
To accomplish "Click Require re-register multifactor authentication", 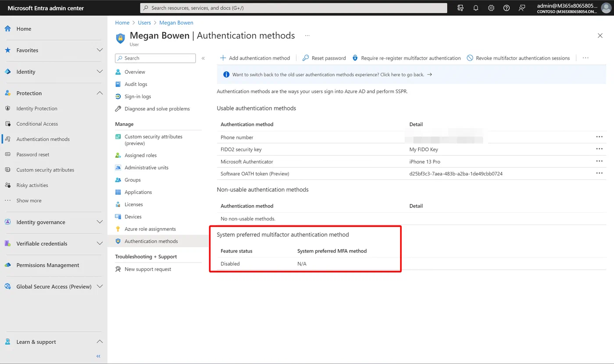I will (x=406, y=58).
